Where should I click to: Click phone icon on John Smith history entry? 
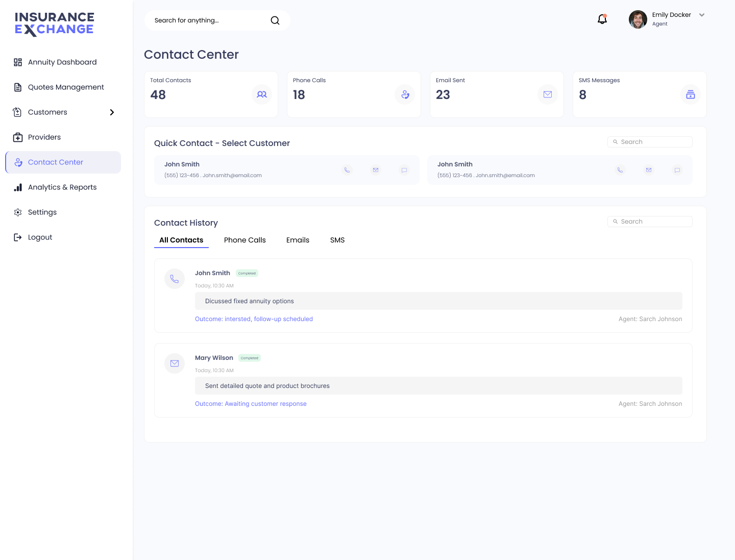(x=175, y=279)
